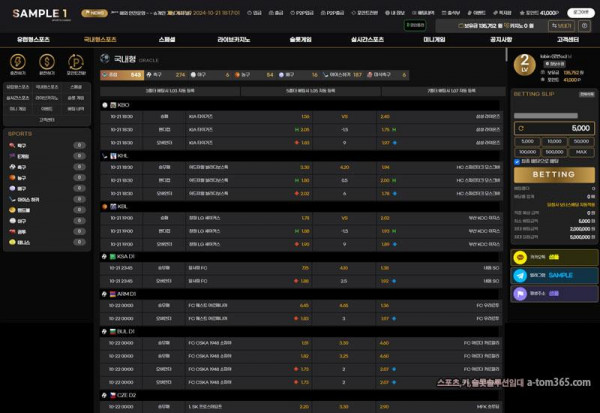The width and height of the screenshot is (600, 413).
Task: Click the bet amount input showing 5,000
Action: (x=558, y=129)
